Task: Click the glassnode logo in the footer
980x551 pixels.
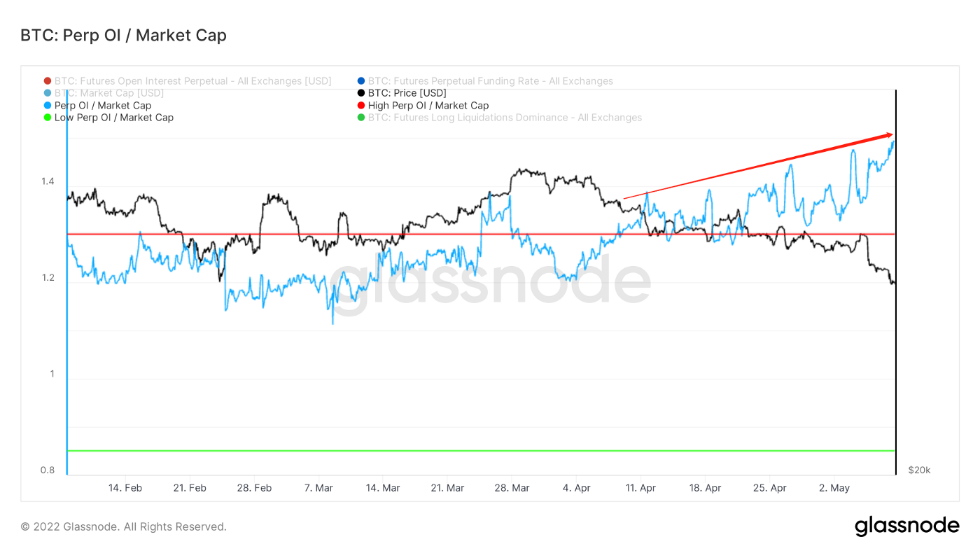Action: pyautogui.click(x=906, y=526)
